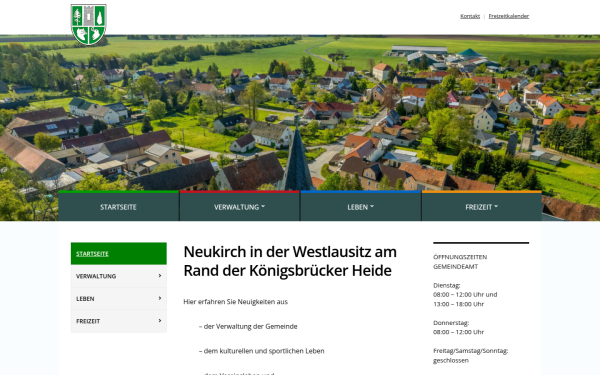Expand sidebar Verwaltung chevron arrow

[160, 276]
